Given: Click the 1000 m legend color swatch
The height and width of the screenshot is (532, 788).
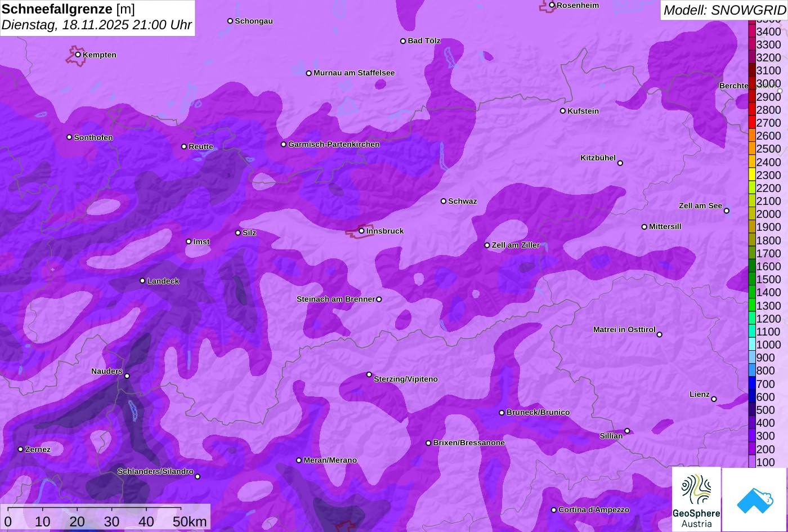Looking at the screenshot, I should click(751, 344).
